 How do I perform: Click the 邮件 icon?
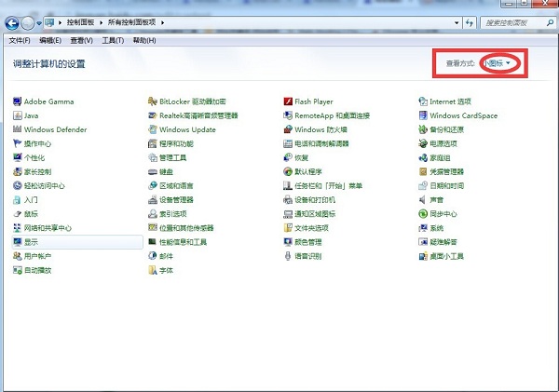pyautogui.click(x=153, y=256)
